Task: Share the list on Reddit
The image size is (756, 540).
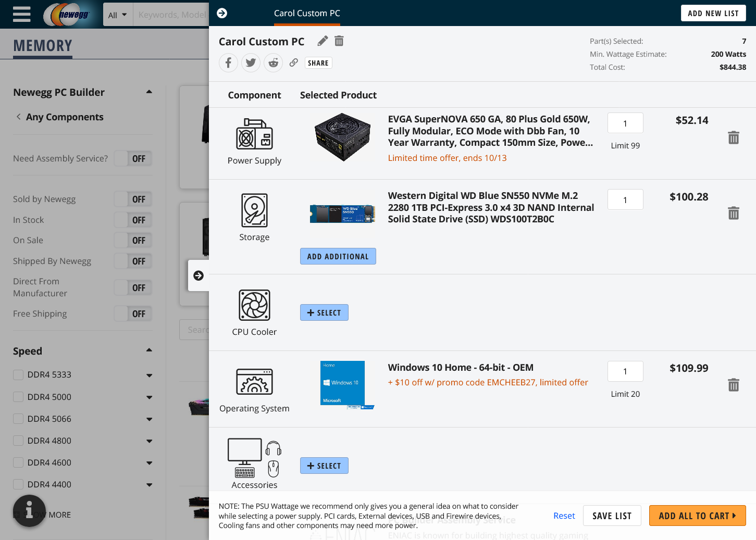Action: click(x=273, y=63)
